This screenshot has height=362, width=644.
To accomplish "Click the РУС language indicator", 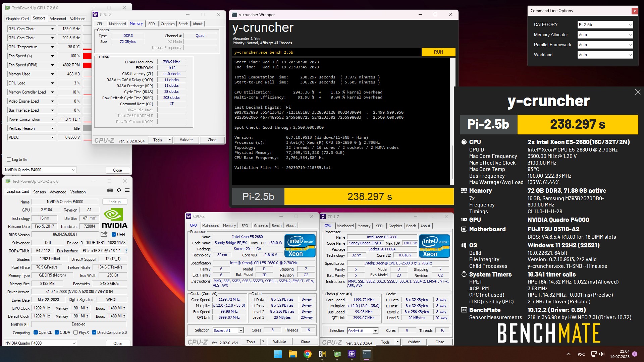I will [581, 354].
